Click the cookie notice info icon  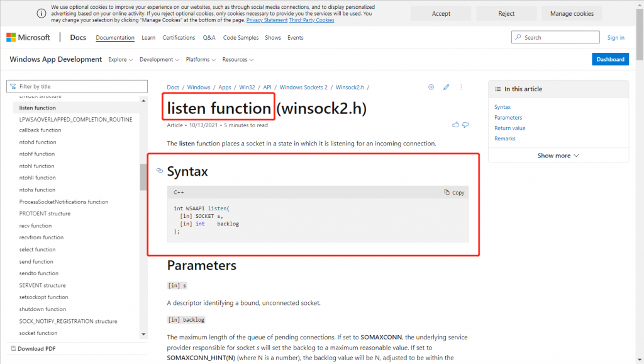(42, 13)
